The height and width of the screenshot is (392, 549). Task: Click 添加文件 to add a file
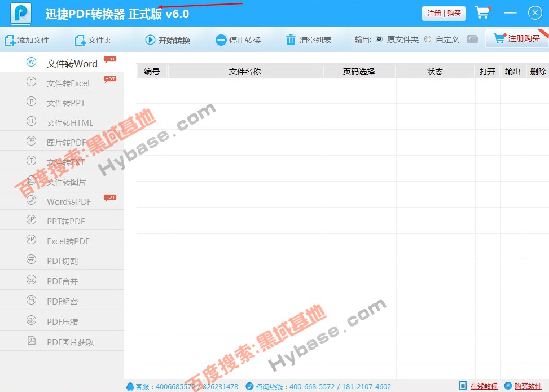click(27, 40)
